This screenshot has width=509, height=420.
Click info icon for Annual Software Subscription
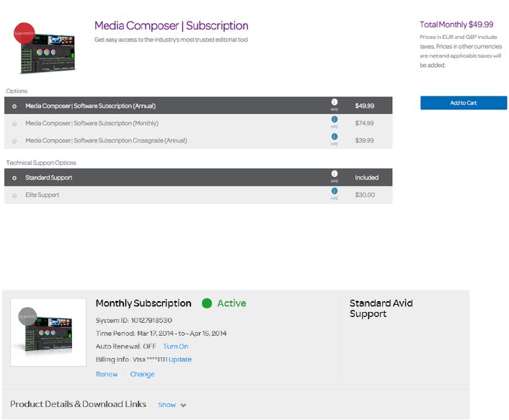(x=335, y=102)
